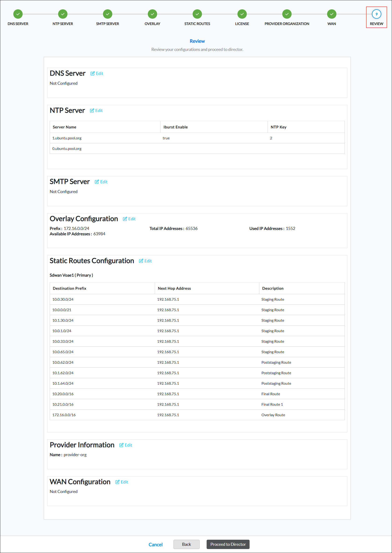Click the Proceed to Director button
The width and height of the screenshot is (392, 553).
[228, 544]
